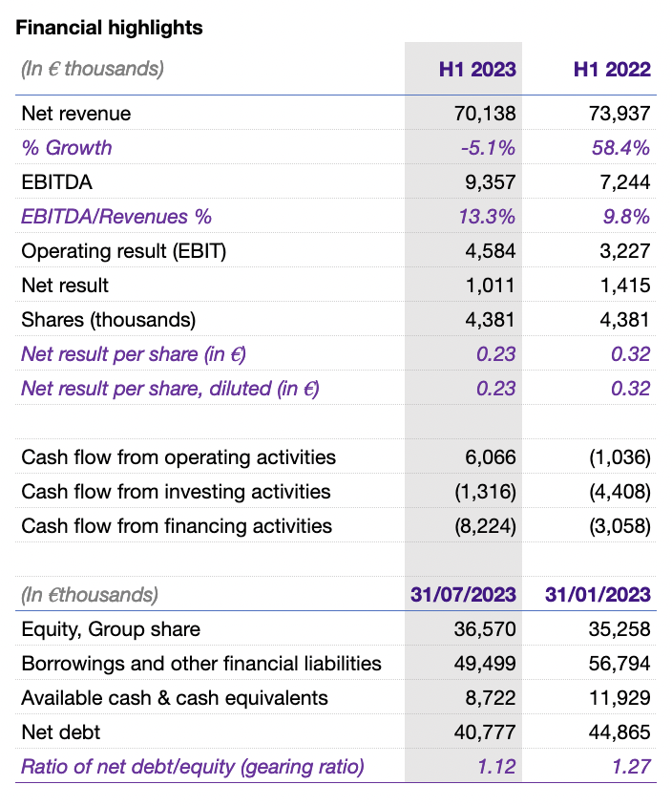Select the 1.27 gearing ratio value
The height and width of the screenshot is (806, 672).
point(631,767)
